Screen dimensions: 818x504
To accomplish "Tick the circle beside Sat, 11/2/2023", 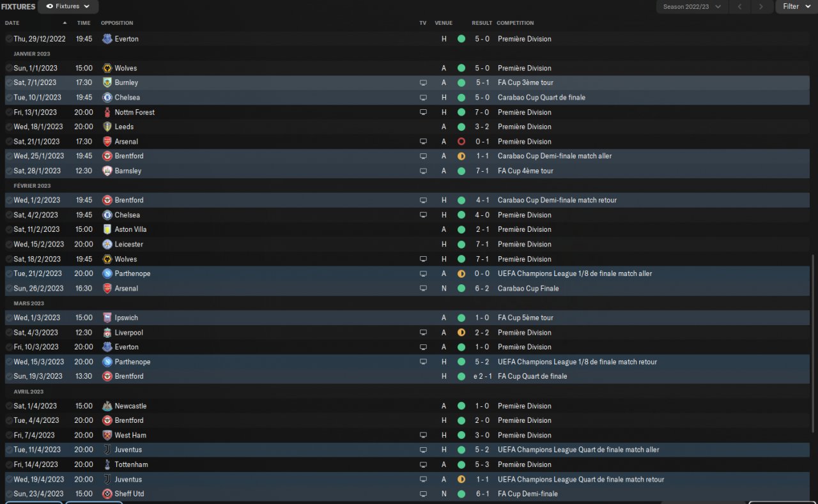I will pos(9,229).
